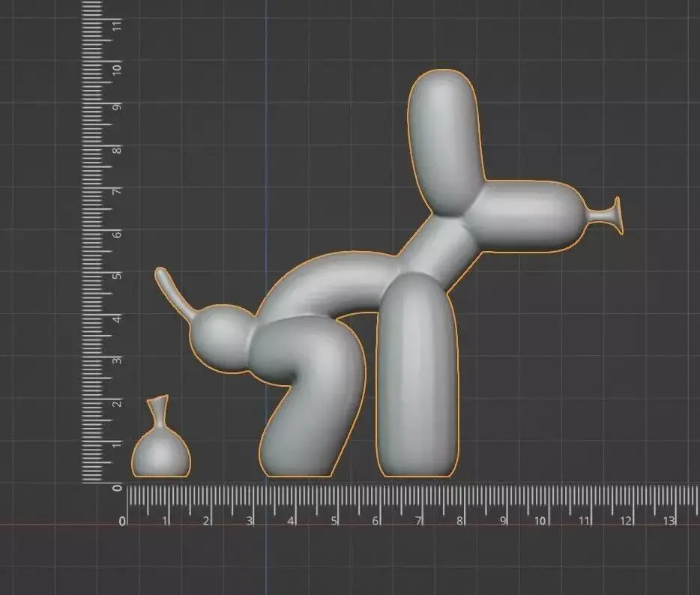Click the balloon dog's thin tail tip

click(x=174, y=293)
